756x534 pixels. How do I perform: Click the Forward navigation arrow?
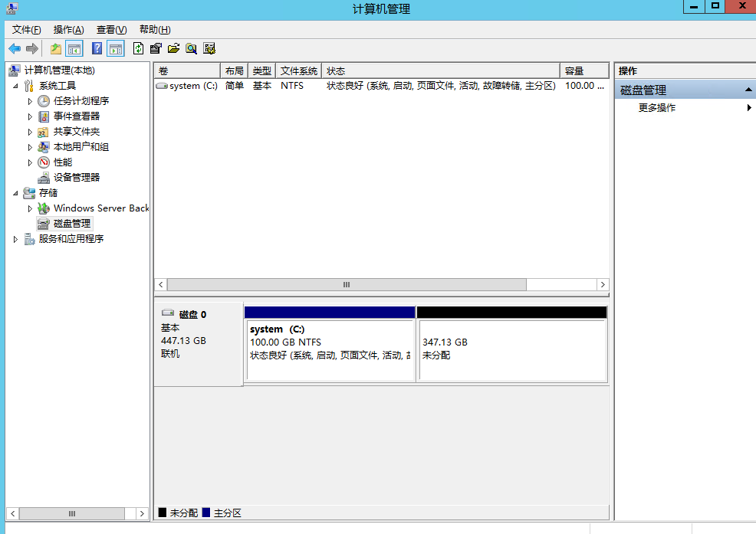(x=31, y=48)
